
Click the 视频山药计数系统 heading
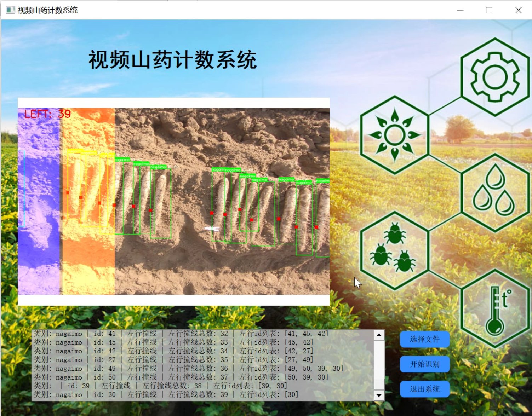tap(172, 59)
